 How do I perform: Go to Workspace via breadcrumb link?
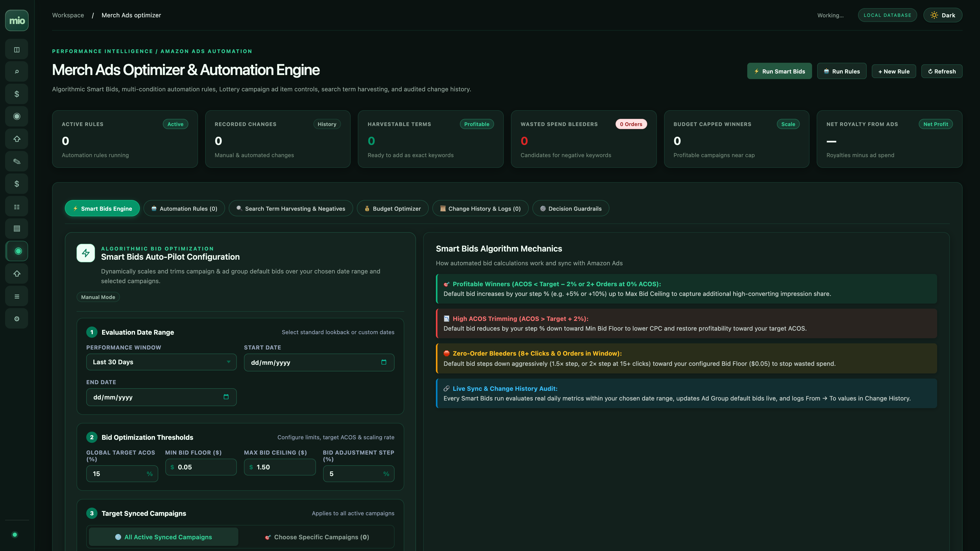pos(68,15)
